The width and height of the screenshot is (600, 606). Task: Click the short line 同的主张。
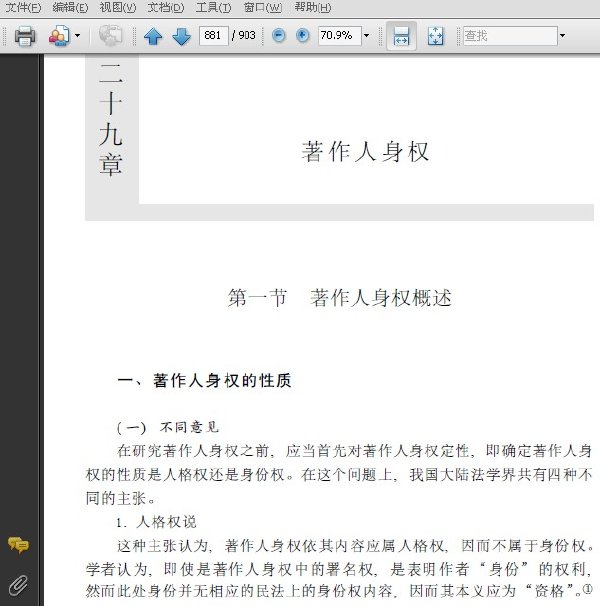pyautogui.click(x=121, y=498)
